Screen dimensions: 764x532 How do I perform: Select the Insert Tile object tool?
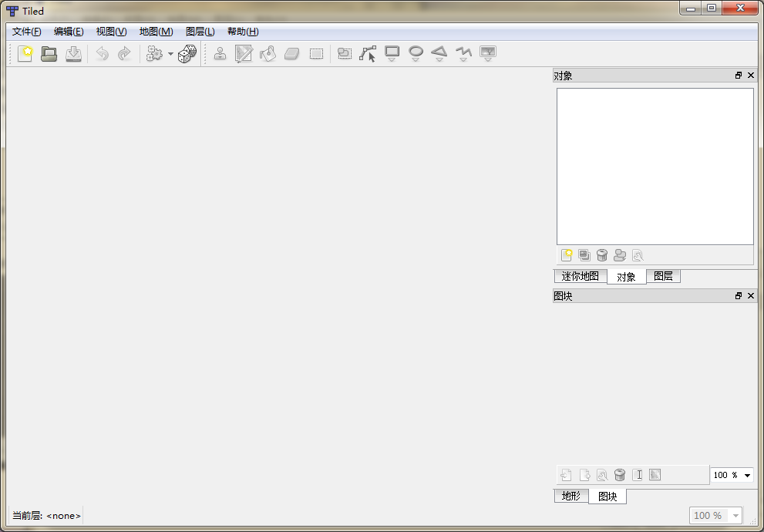coord(488,54)
